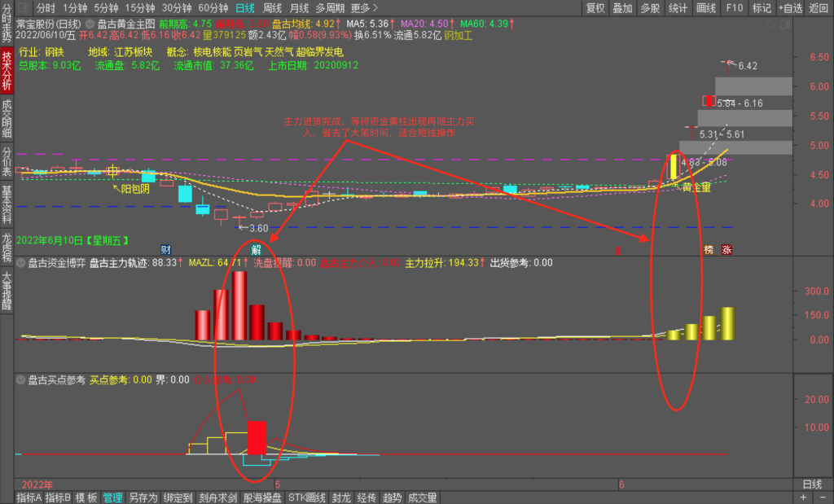Collapse the 盘古买点参考 indicator panel icon
This screenshot has height=504, width=834.
tap(20, 379)
